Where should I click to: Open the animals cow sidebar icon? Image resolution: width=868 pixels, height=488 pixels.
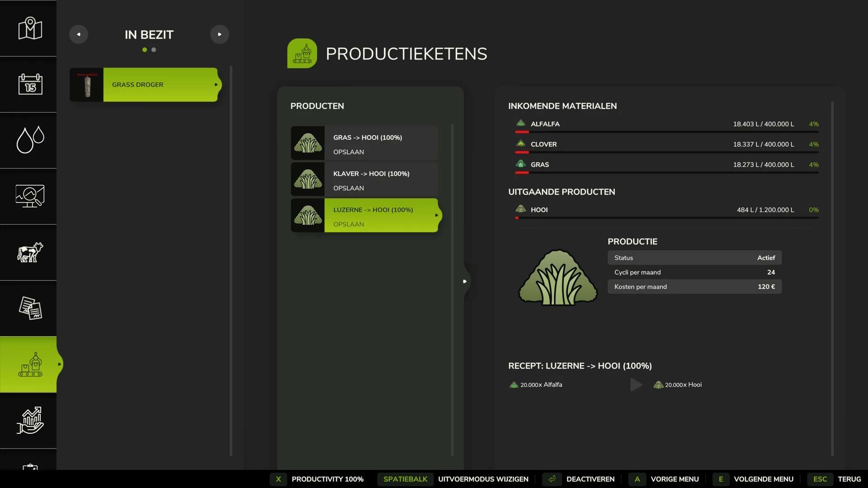(30, 252)
